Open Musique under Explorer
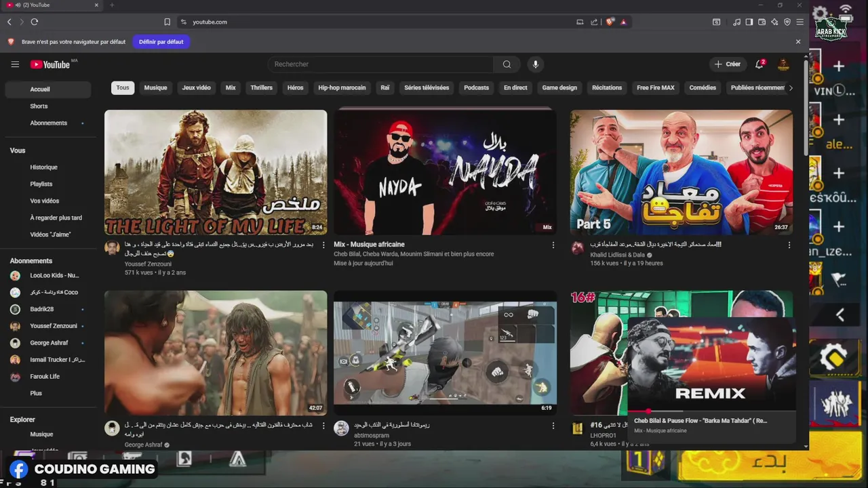868x488 pixels. [x=48, y=434]
